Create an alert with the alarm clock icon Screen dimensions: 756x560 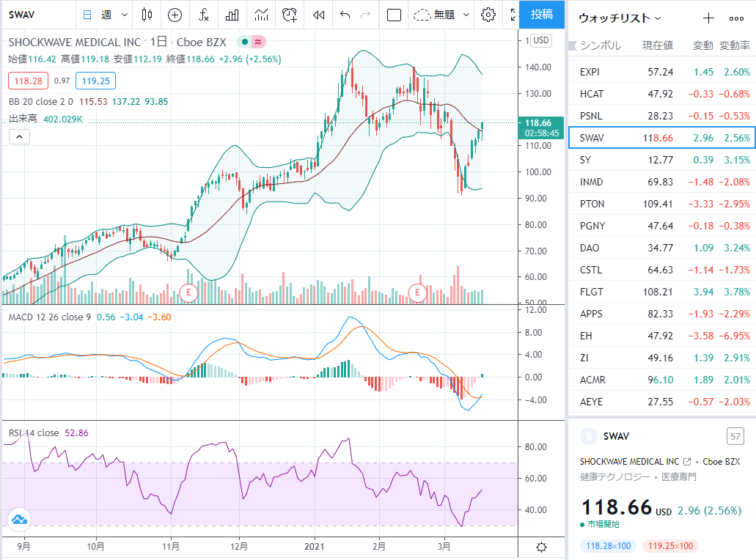[x=290, y=15]
